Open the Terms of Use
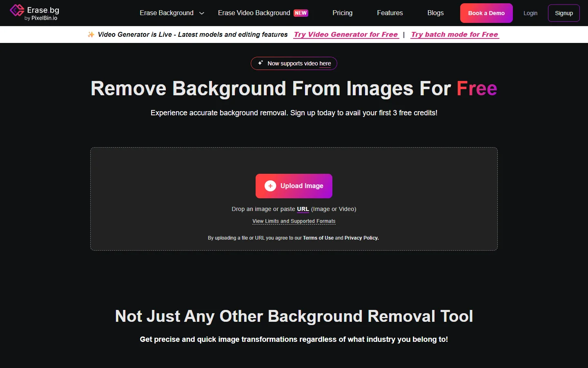 click(x=318, y=238)
